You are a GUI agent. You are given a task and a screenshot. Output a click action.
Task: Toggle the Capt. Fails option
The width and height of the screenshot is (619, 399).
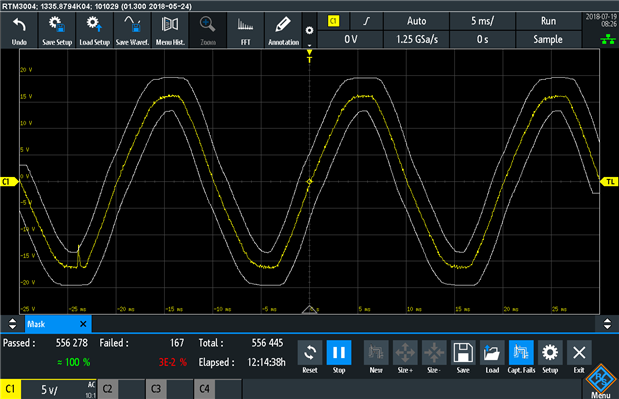(x=521, y=357)
